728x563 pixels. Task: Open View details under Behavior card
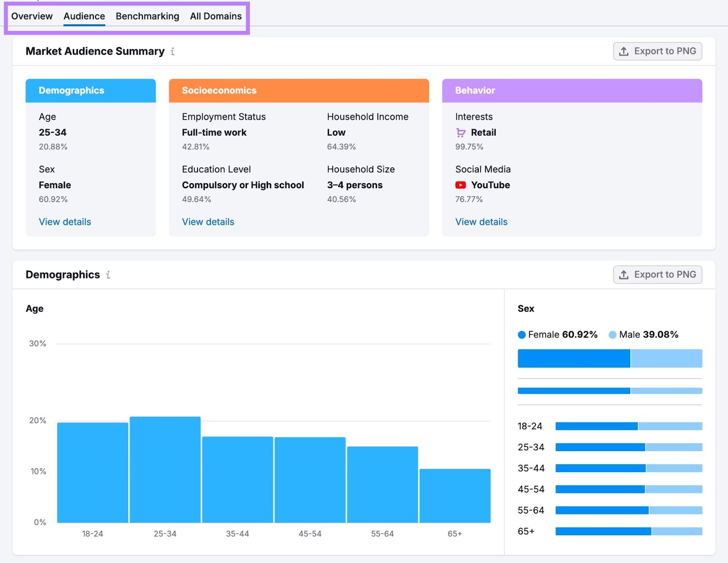tap(481, 222)
